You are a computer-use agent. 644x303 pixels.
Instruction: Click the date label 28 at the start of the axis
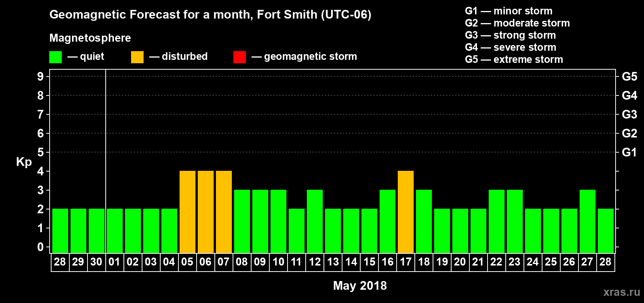pyautogui.click(x=60, y=262)
